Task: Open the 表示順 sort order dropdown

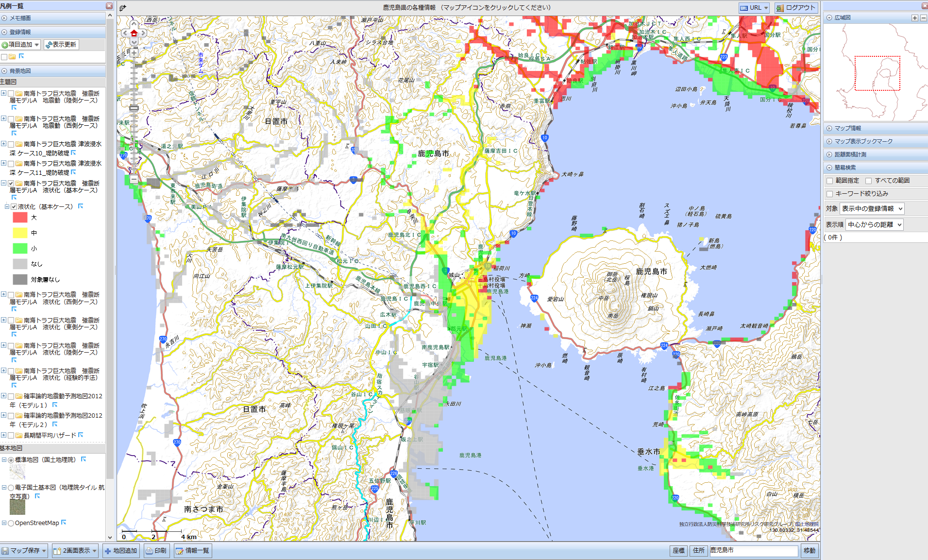Action: [874, 224]
